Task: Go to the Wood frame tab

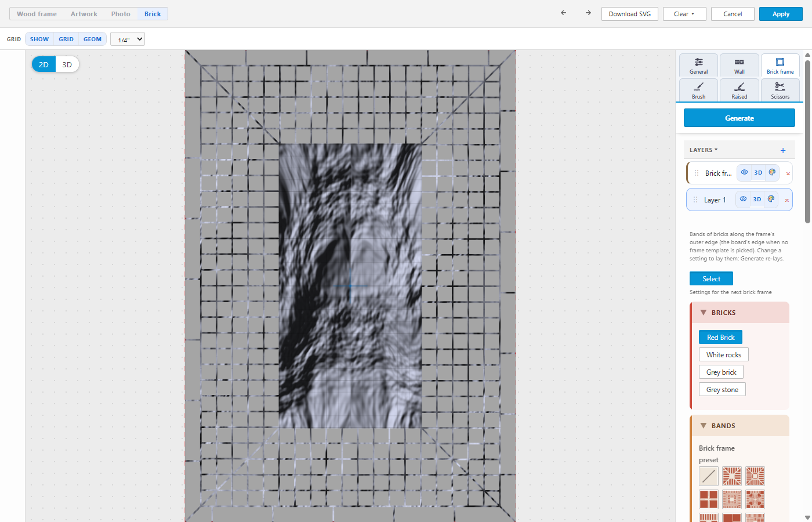Action: coord(37,14)
